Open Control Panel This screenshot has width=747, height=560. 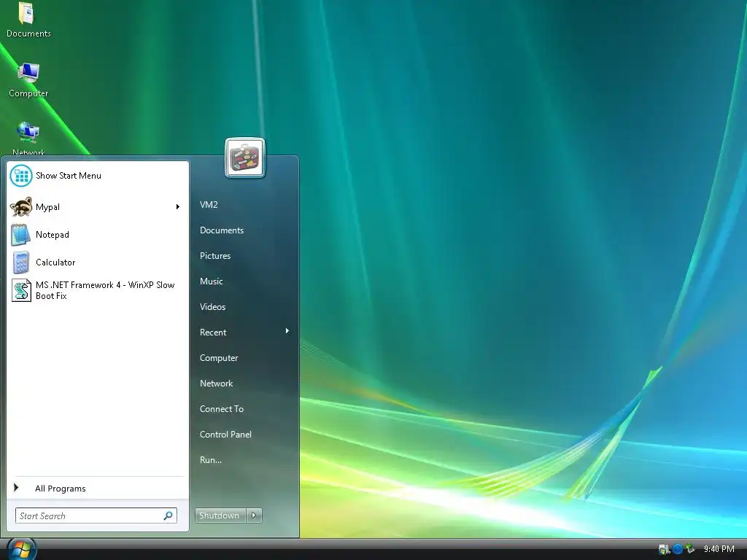point(225,435)
